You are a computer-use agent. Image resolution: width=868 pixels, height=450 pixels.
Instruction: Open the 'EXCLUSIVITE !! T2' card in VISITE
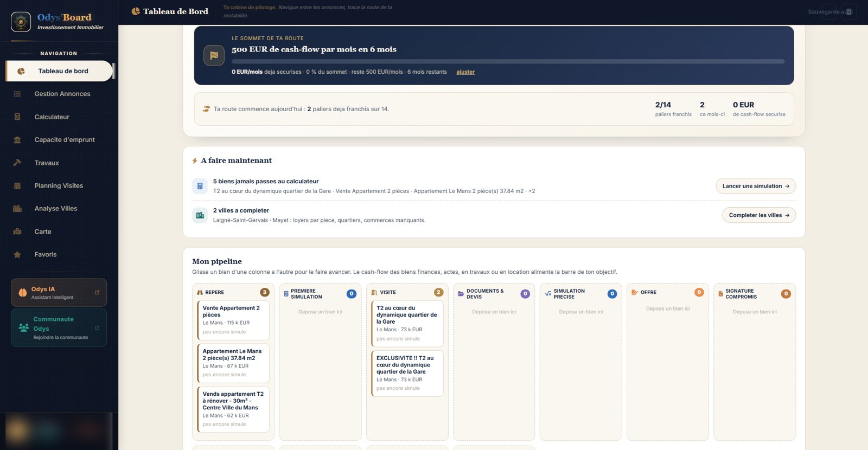(x=407, y=374)
